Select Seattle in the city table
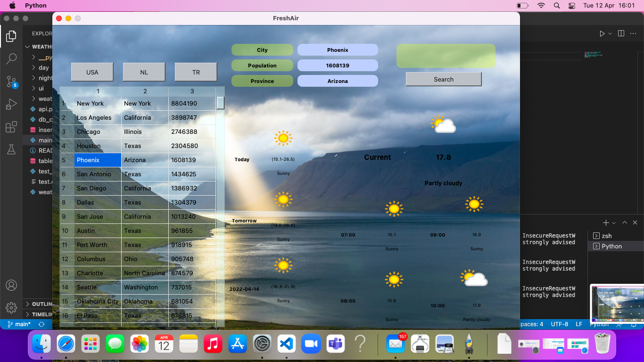The image size is (644, 362). 98,287
